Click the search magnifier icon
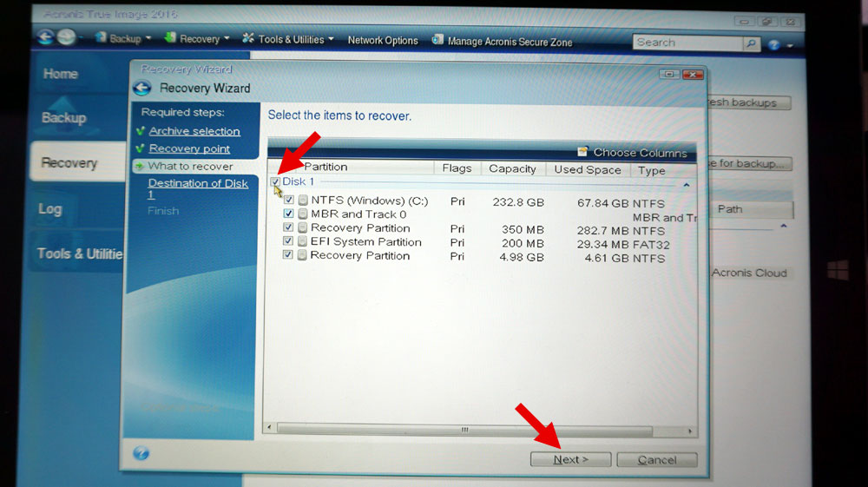Viewport: 868px width, 487px height. pyautogui.click(x=751, y=43)
